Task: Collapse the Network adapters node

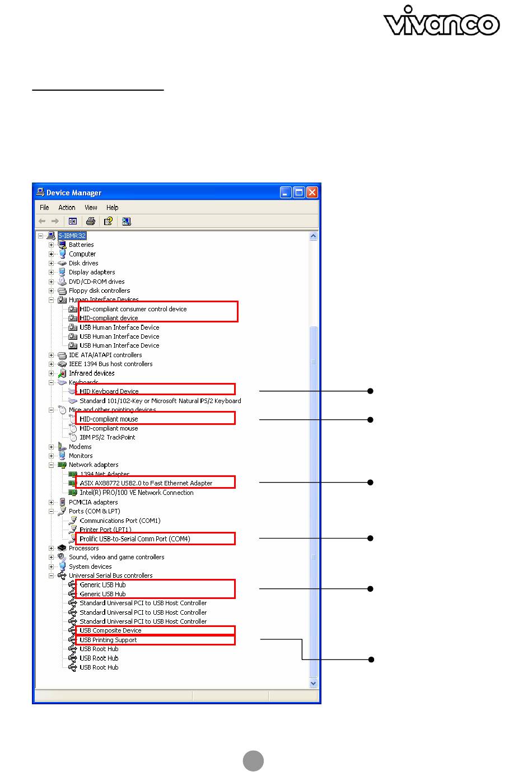Action: pyautogui.click(x=51, y=465)
